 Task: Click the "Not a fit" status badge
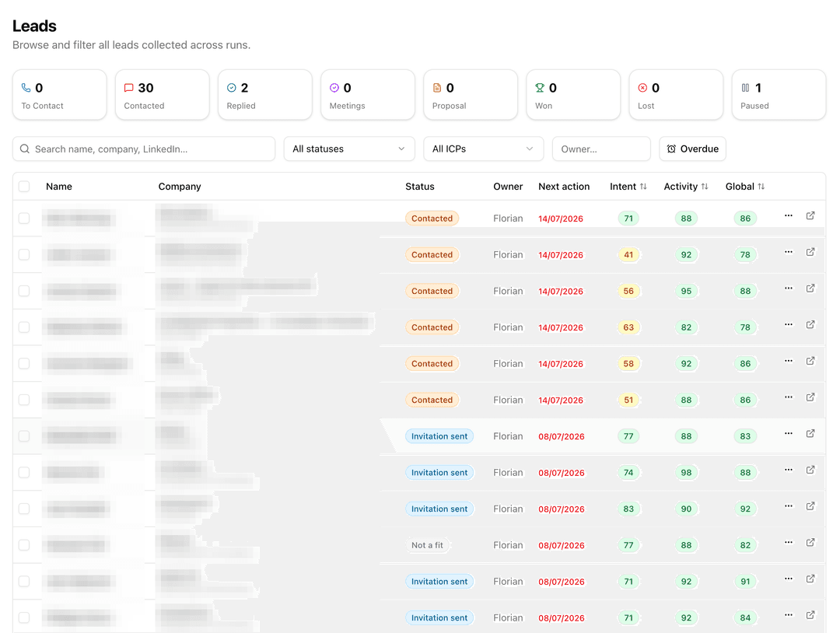428,545
